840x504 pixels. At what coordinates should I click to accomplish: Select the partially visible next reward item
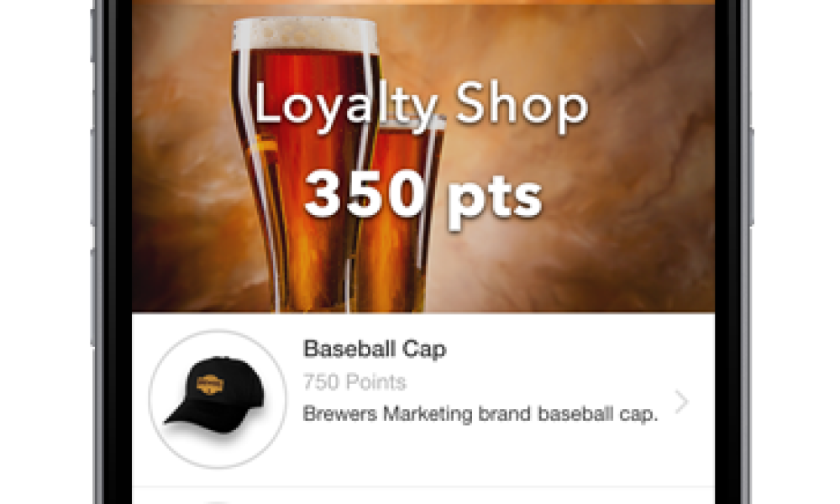click(x=423, y=496)
